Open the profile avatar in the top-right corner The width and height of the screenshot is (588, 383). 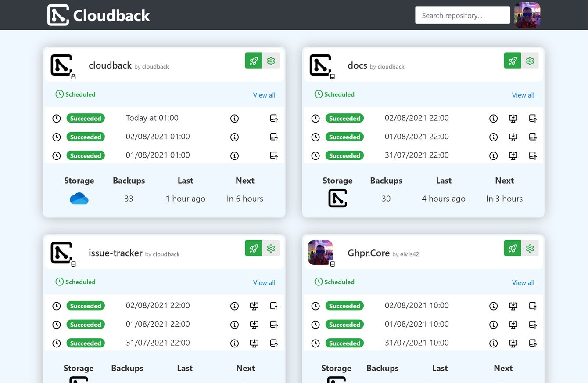(x=527, y=15)
